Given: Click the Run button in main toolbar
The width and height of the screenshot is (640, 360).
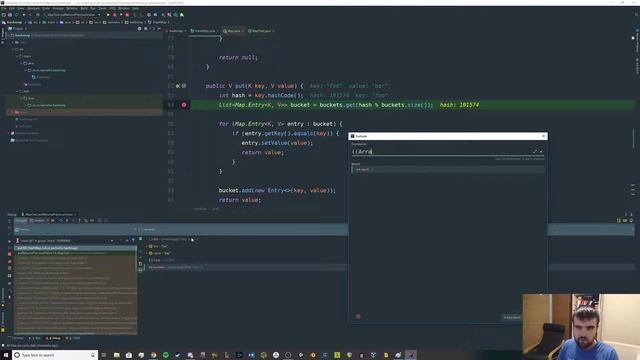Looking at the screenshot, I should pos(108,15).
